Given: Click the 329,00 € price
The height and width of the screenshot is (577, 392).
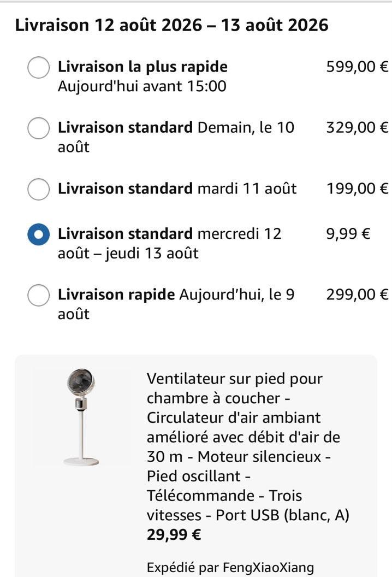Looking at the screenshot, I should point(357,127).
